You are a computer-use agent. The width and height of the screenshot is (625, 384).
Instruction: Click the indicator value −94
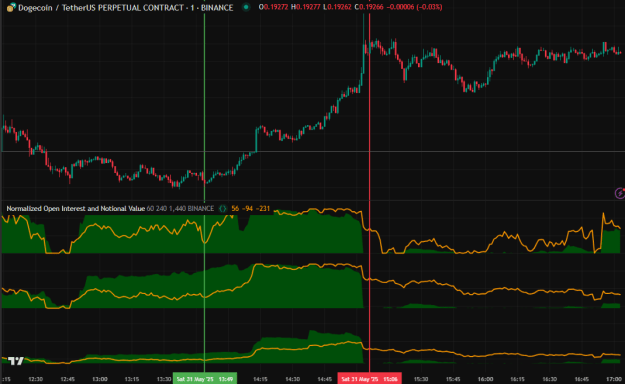point(248,209)
